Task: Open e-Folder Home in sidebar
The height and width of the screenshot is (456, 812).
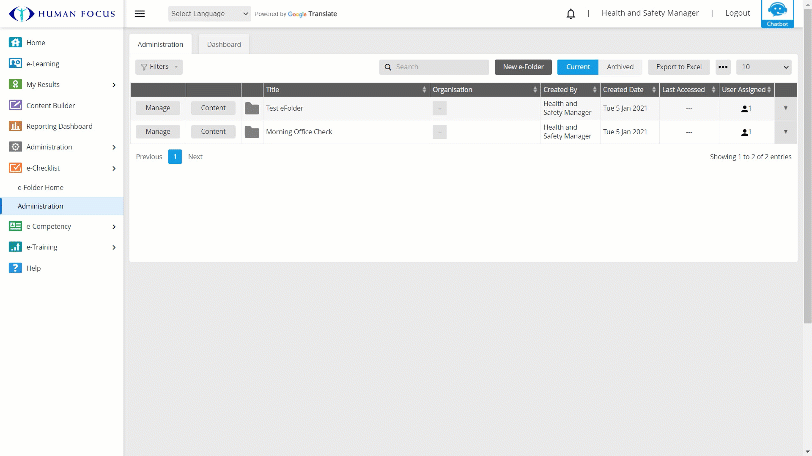Action: tap(41, 187)
